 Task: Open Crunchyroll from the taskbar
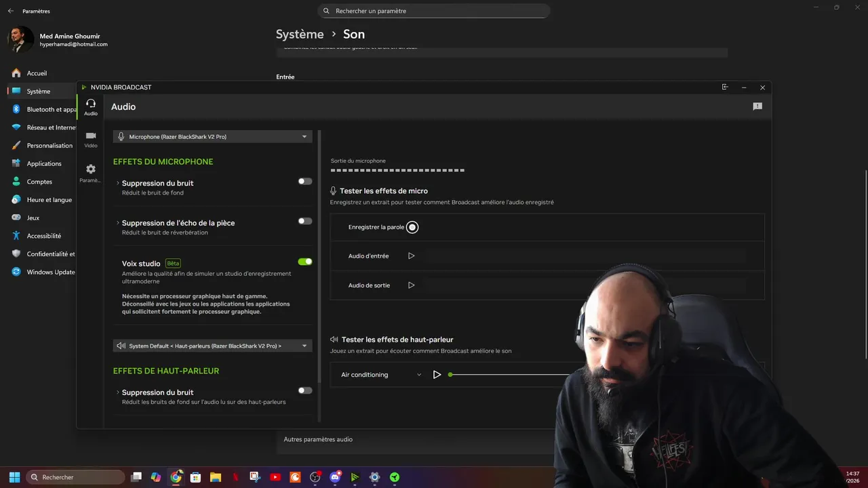[x=295, y=477]
